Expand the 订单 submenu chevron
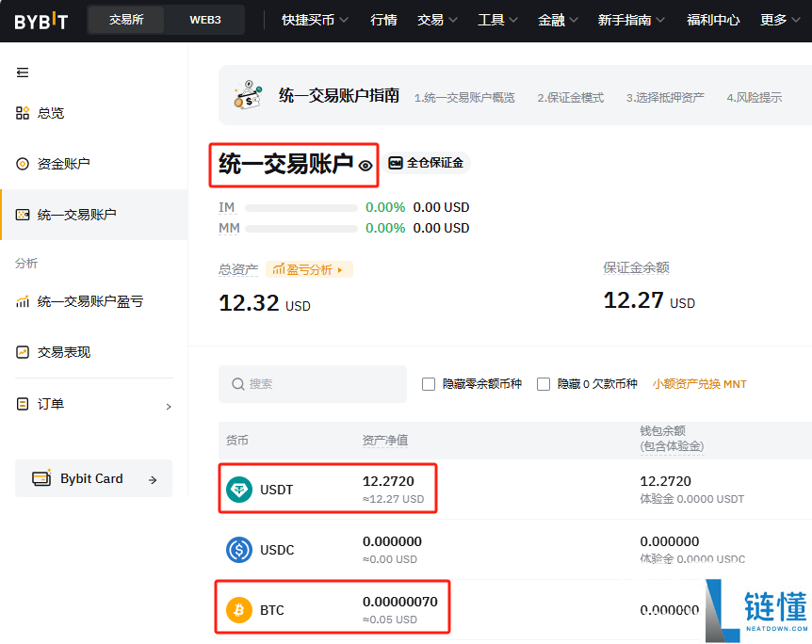 (169, 407)
